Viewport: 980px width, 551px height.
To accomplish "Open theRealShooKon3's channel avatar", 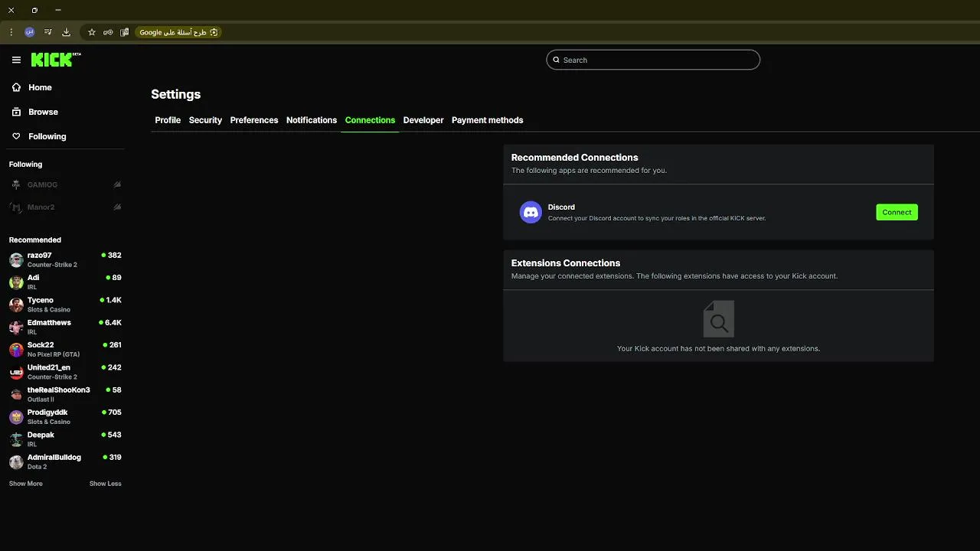I will tap(16, 394).
